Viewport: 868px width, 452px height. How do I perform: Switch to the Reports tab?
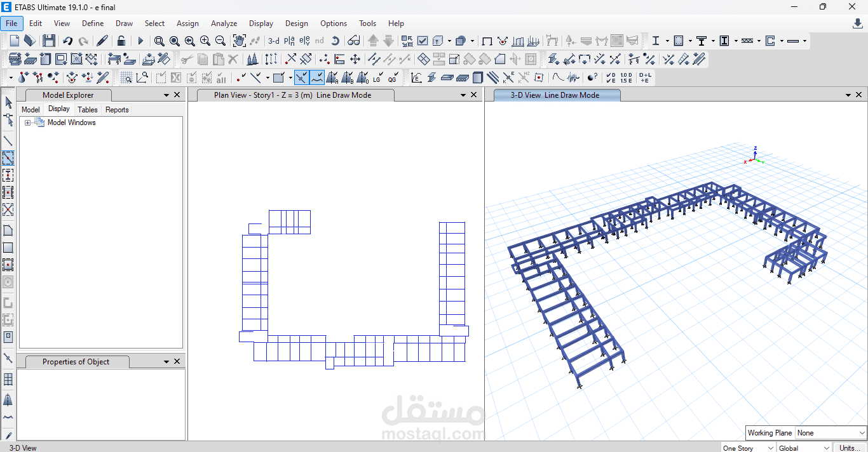[117, 110]
